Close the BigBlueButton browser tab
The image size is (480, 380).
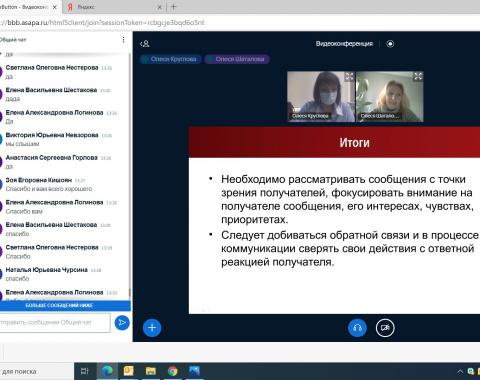point(55,7)
